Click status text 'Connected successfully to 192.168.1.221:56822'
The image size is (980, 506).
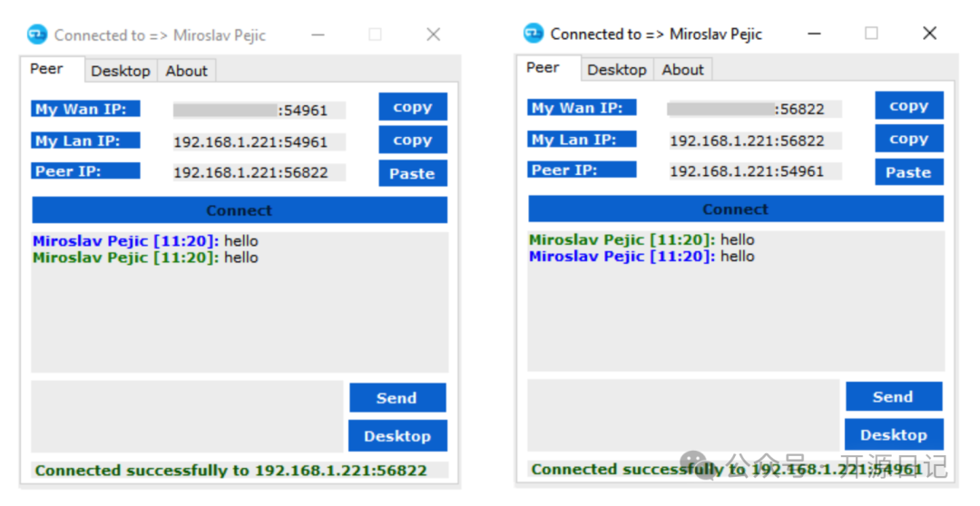point(231,471)
